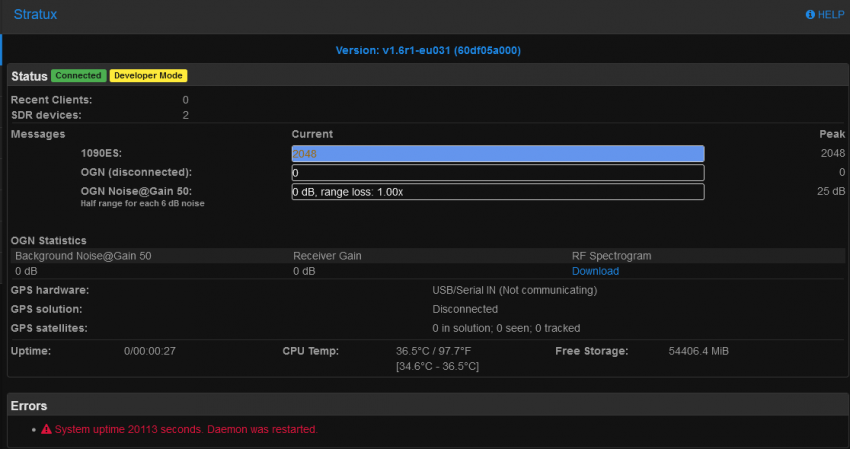The width and height of the screenshot is (850, 449).
Task: Click the OGN Statistics section heading
Action: pyautogui.click(x=48, y=240)
